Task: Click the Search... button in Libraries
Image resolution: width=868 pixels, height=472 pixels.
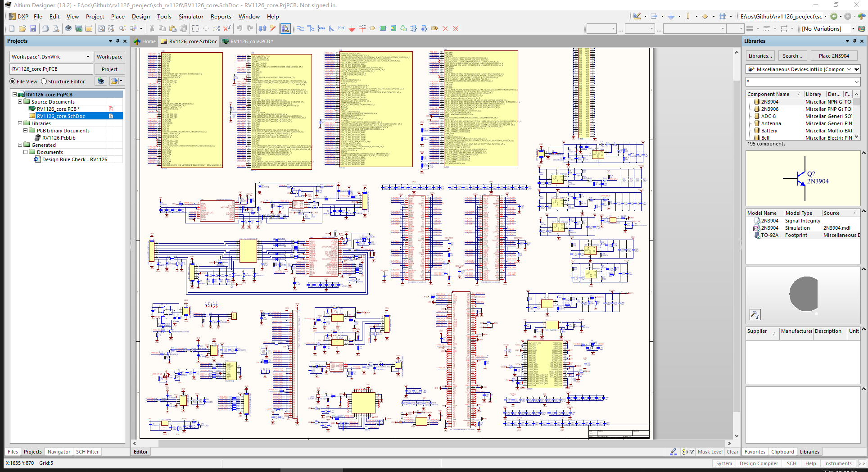Action: click(792, 56)
